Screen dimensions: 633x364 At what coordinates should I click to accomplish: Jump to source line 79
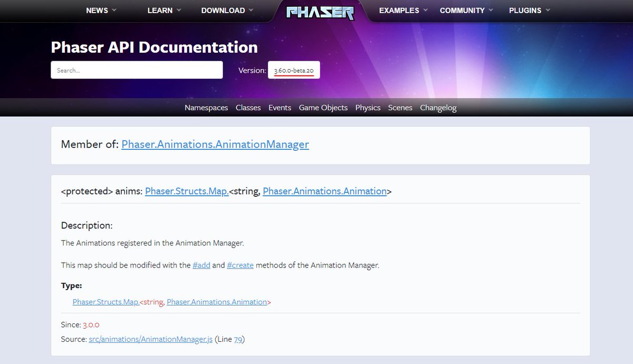pyautogui.click(x=238, y=339)
